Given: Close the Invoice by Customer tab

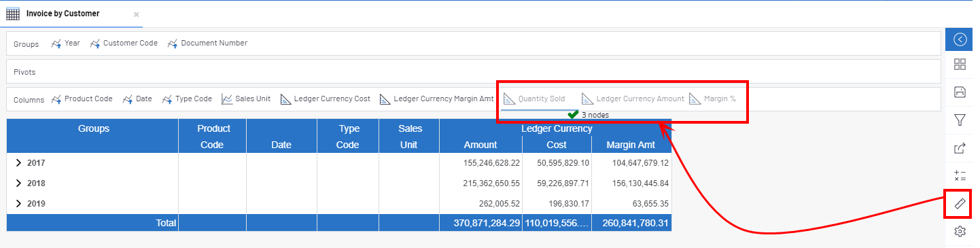Looking at the screenshot, I should click(136, 14).
